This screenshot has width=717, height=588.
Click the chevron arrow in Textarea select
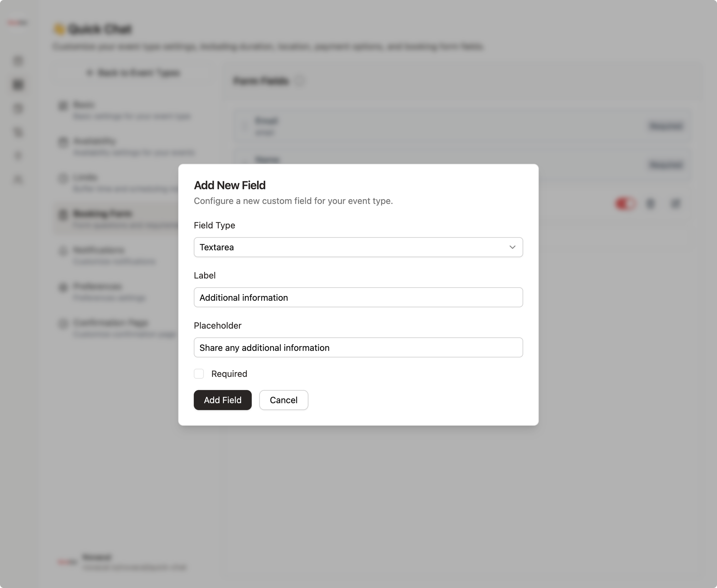(x=512, y=247)
